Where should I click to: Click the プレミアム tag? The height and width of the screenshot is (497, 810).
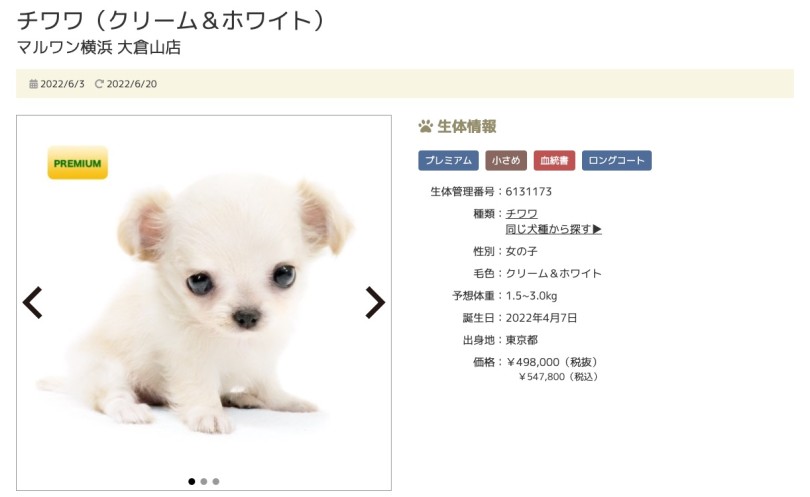coord(448,161)
